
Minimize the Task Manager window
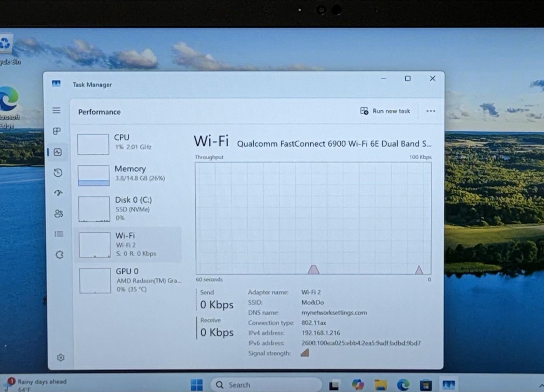(384, 78)
